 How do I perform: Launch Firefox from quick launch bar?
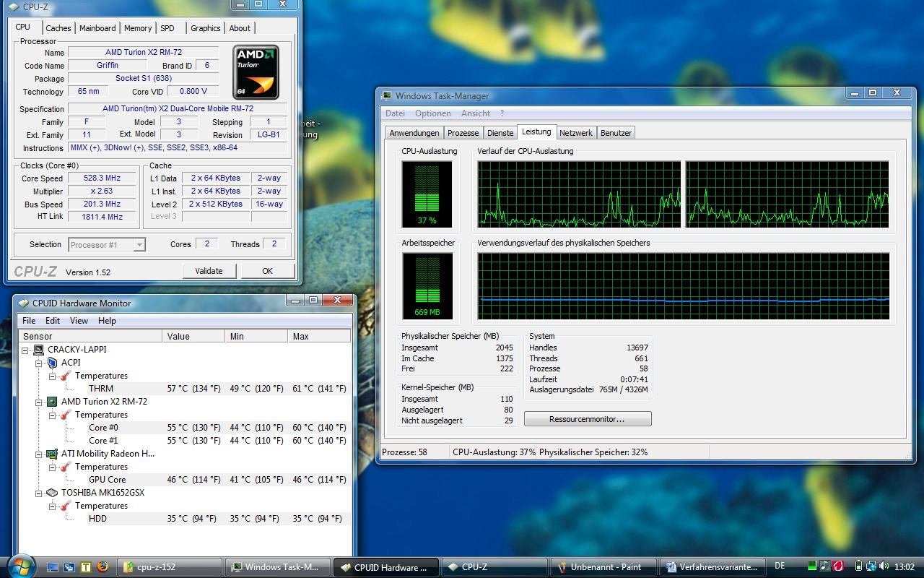click(103, 566)
